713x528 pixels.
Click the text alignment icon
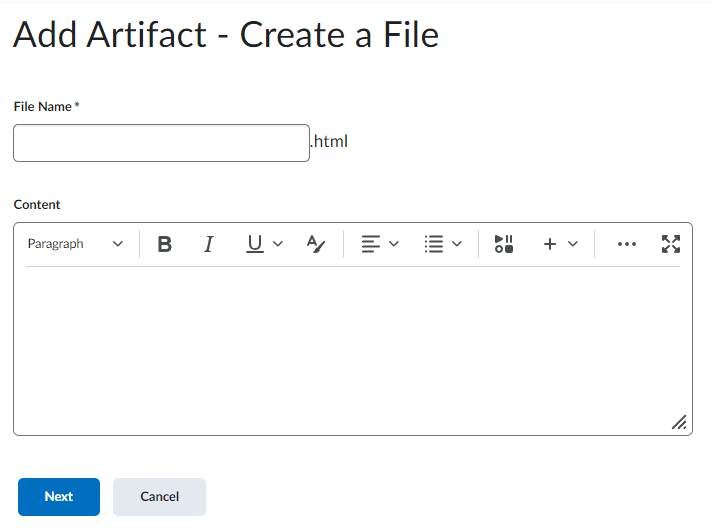click(x=370, y=244)
